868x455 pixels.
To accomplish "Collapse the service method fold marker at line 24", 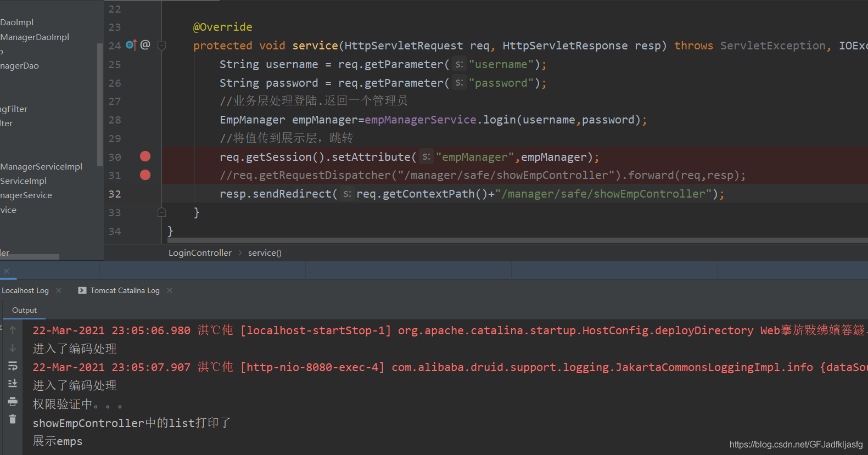I will click(x=162, y=46).
